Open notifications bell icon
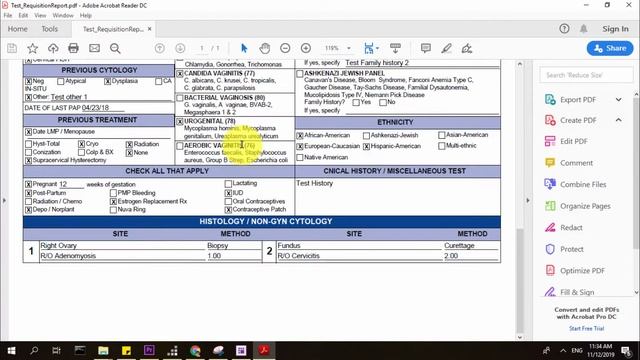This screenshot has height=360, width=640. coord(584,29)
